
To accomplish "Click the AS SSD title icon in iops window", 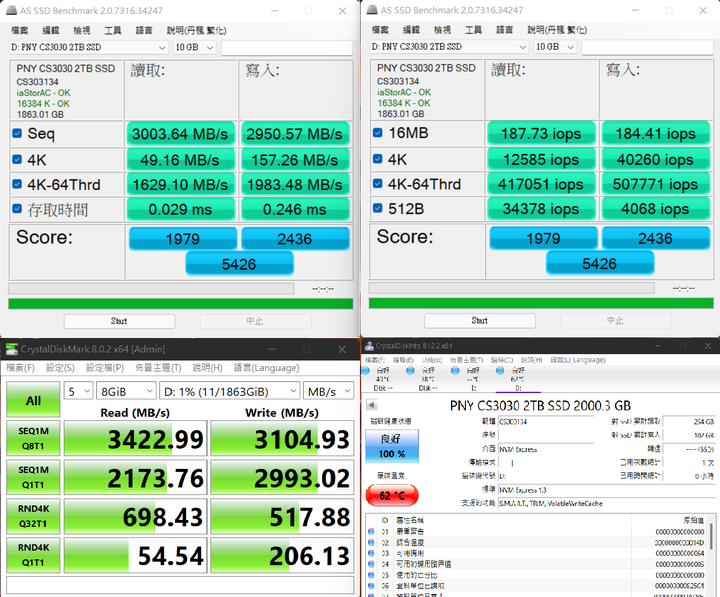I will pos(372,10).
